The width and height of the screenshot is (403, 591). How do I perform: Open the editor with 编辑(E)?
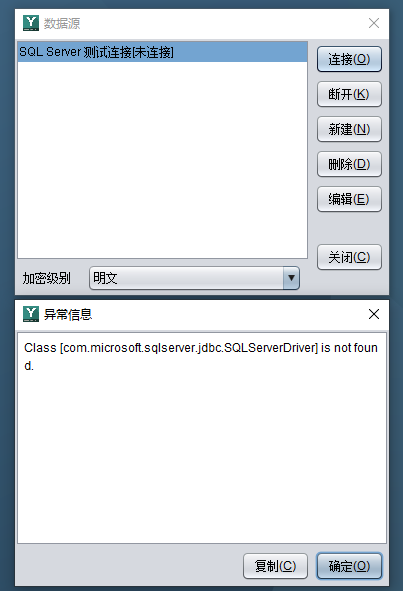[349, 199]
